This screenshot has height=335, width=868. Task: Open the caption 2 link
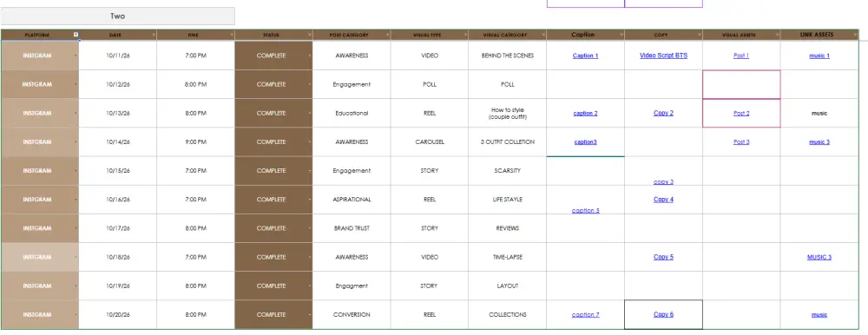(585, 114)
